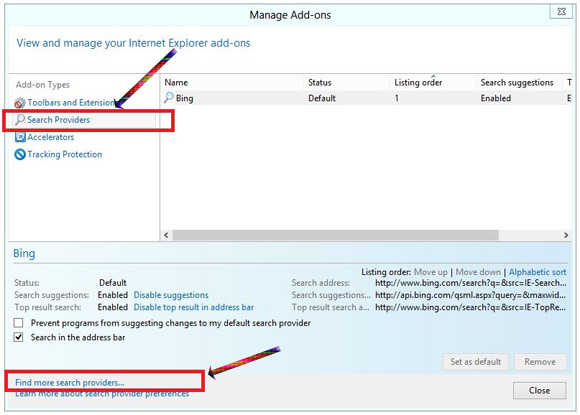Click Move down listing order link
This screenshot has width=580, height=415.
(478, 272)
